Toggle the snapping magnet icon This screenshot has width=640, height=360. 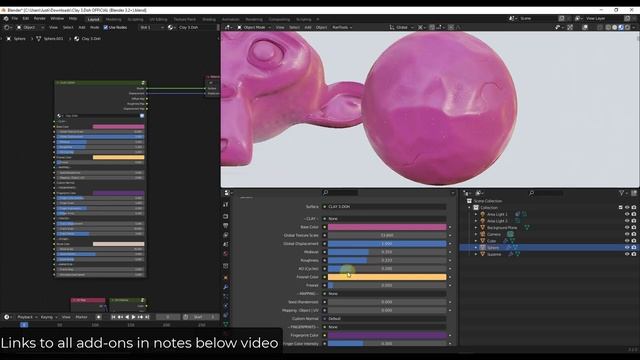(x=432, y=27)
